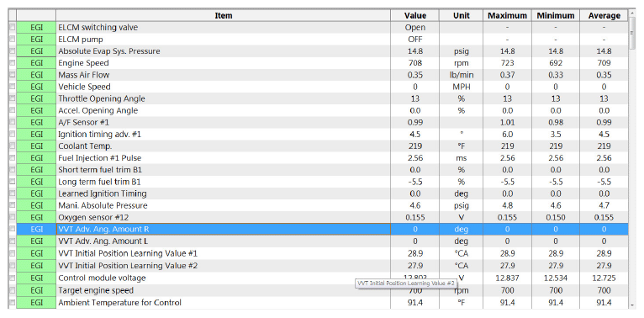This screenshot has height=318, width=644.
Task: Select checkbox beside Oxygen sensor #12
Action: (x=13, y=217)
